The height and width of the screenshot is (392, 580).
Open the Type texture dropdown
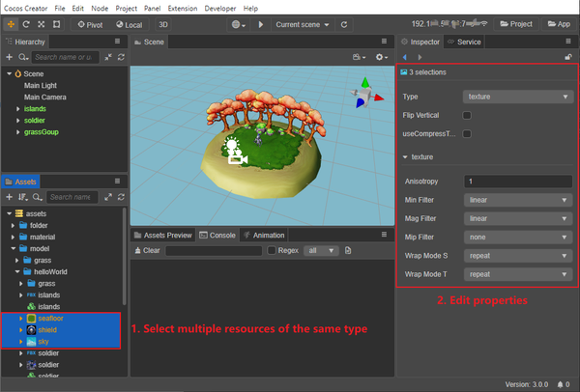(x=518, y=97)
